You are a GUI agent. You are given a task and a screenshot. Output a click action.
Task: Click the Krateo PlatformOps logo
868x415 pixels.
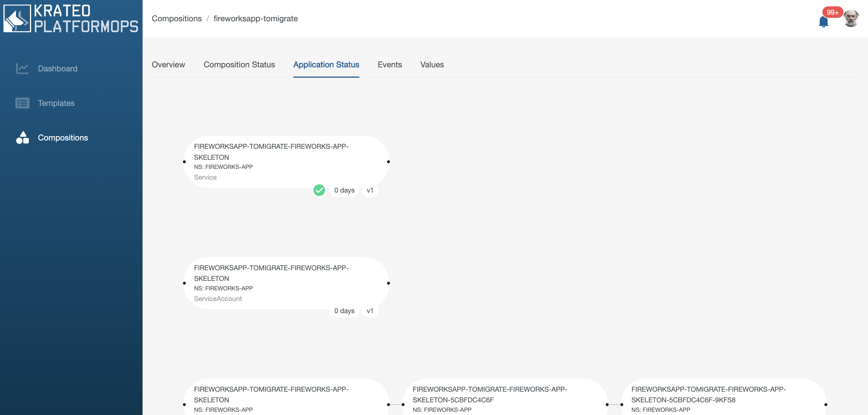[71, 18]
